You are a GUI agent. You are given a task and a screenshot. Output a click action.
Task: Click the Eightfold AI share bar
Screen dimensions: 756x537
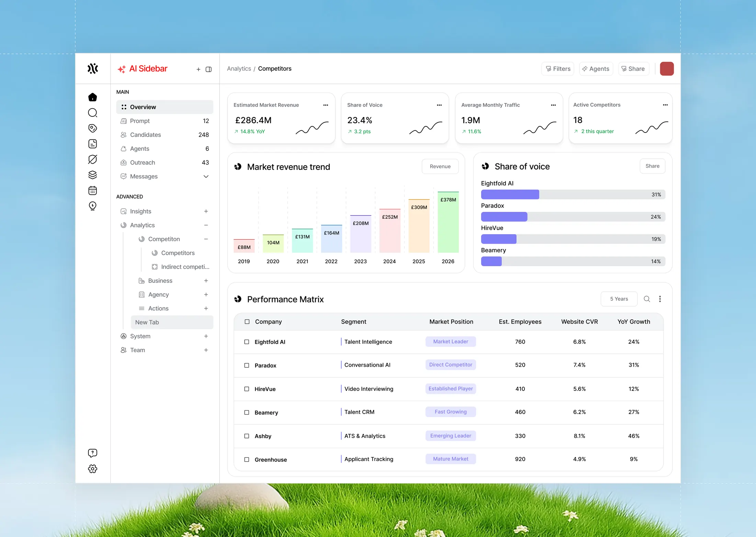(573, 195)
